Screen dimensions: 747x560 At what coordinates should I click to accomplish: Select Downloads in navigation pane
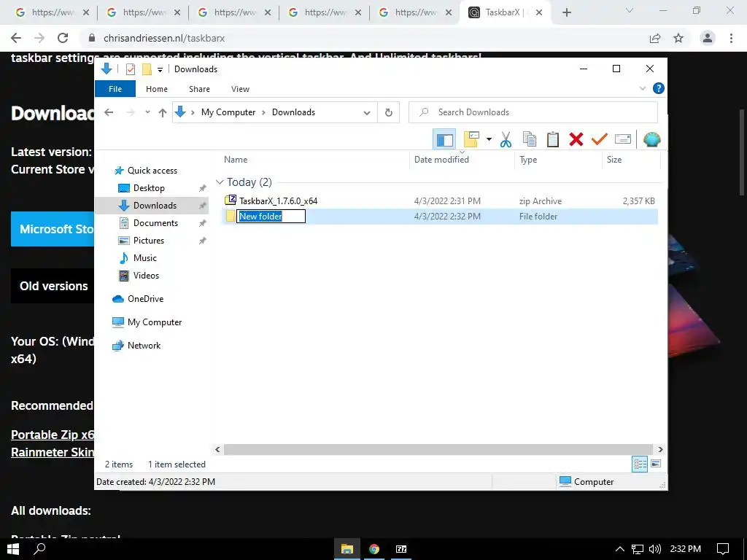click(155, 206)
